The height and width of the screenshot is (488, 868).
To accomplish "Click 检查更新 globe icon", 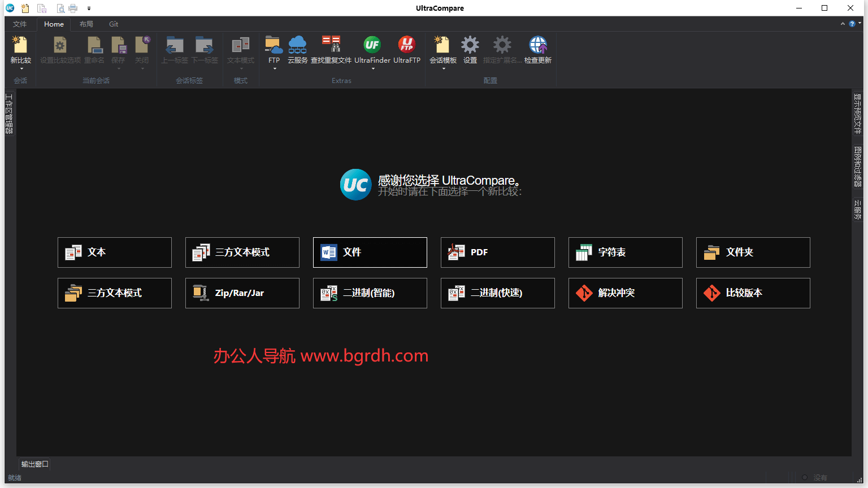I will tap(538, 45).
